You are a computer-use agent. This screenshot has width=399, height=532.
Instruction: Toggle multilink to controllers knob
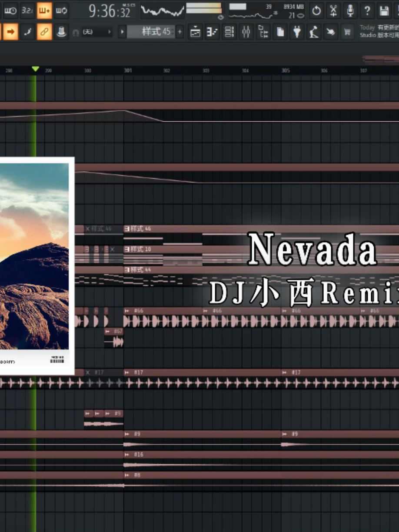(62, 32)
